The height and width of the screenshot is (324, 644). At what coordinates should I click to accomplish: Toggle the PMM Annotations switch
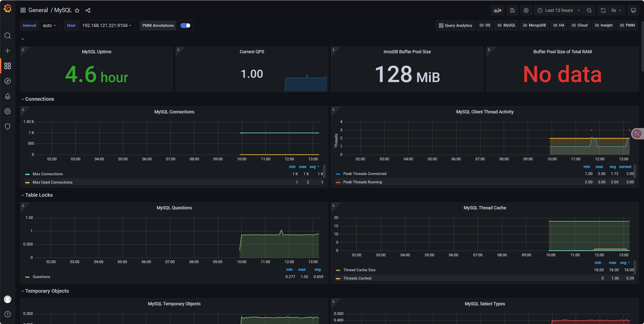click(185, 26)
